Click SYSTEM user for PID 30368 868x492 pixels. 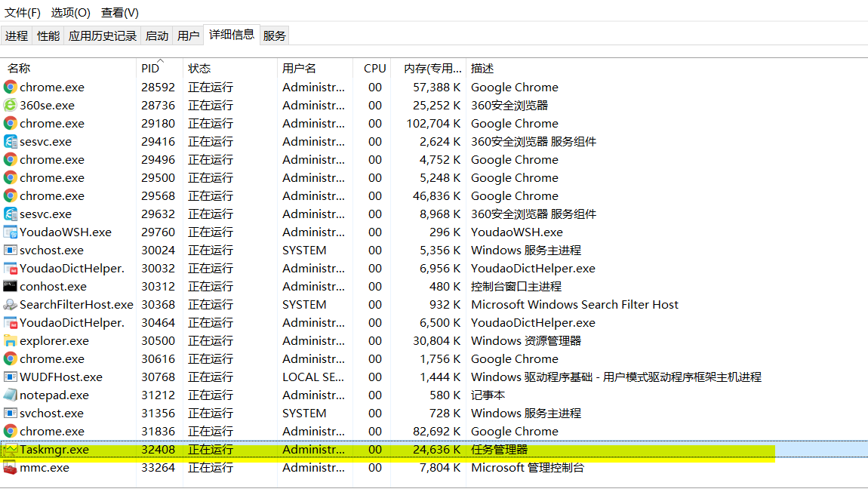[304, 304]
